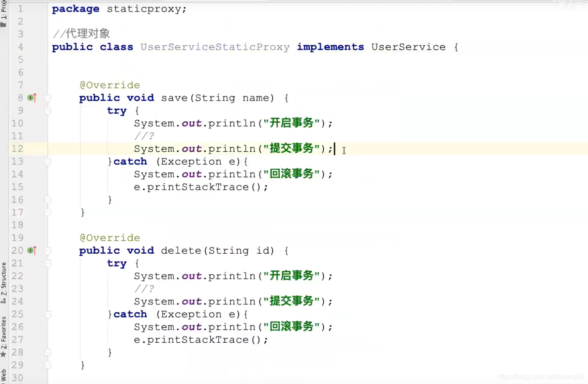Open the Web tool window tab

pos(4,376)
